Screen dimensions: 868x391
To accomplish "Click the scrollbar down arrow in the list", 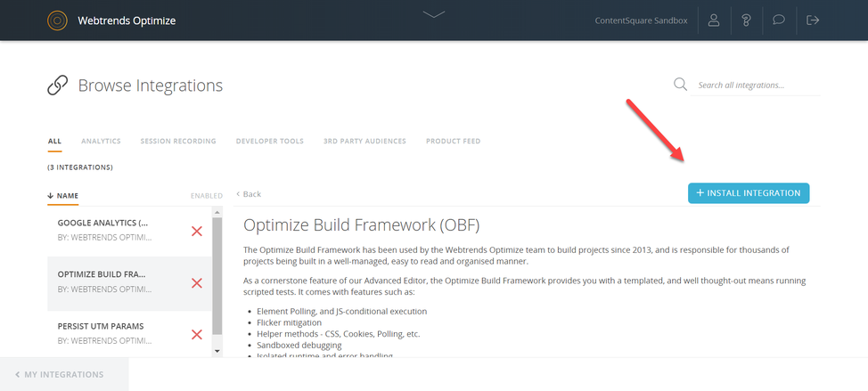I will click(x=217, y=351).
